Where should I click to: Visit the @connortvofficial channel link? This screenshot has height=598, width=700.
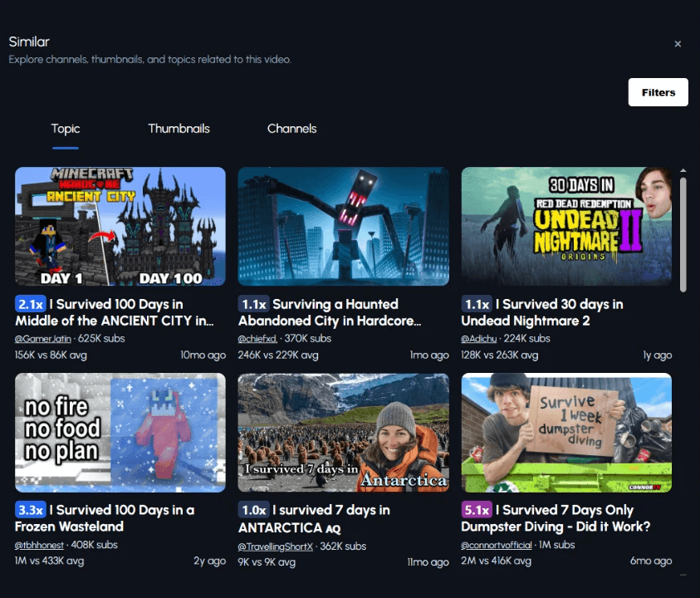497,545
